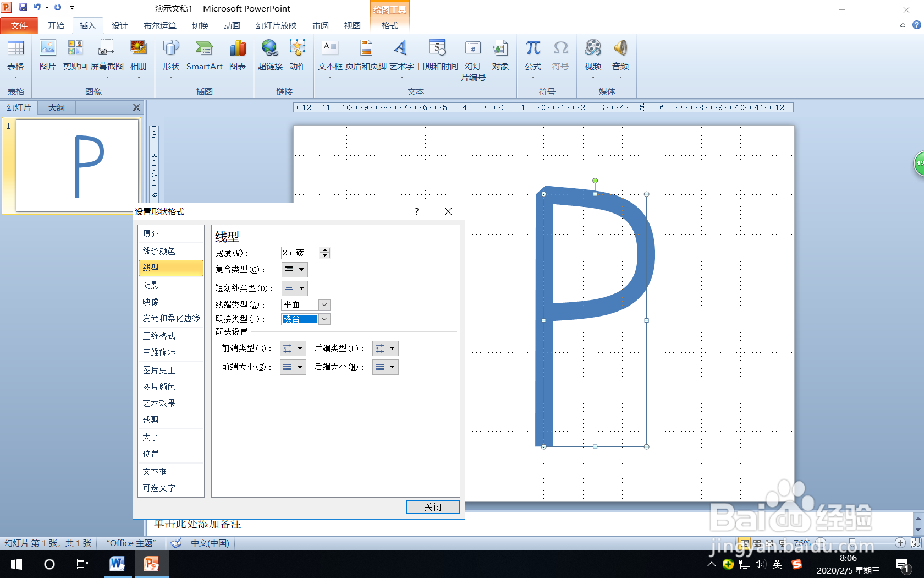The image size is (924, 578).
Task: Switch to 阴影 settings in the dialog
Action: coord(151,285)
